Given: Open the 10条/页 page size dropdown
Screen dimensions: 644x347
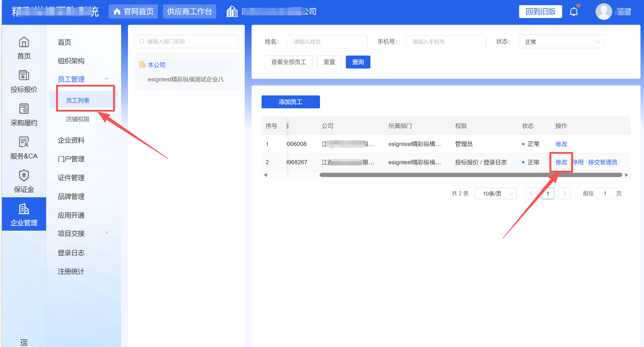Looking at the screenshot, I should click(x=495, y=194).
